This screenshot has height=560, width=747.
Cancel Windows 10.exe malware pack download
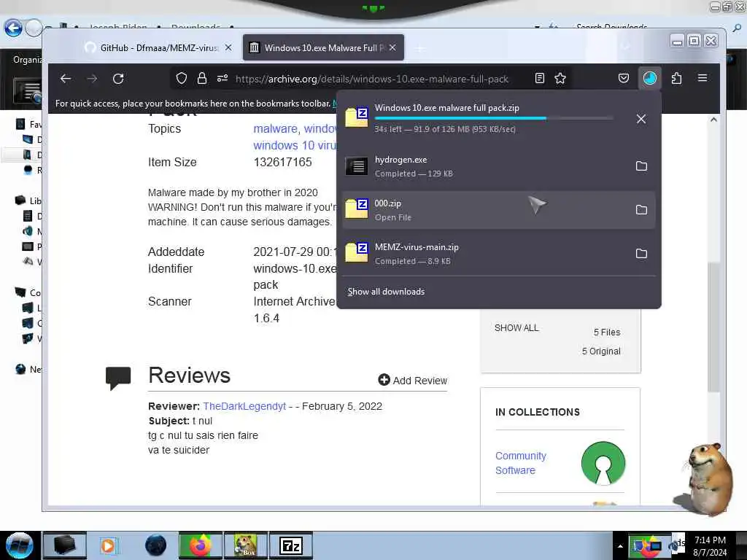pos(641,119)
